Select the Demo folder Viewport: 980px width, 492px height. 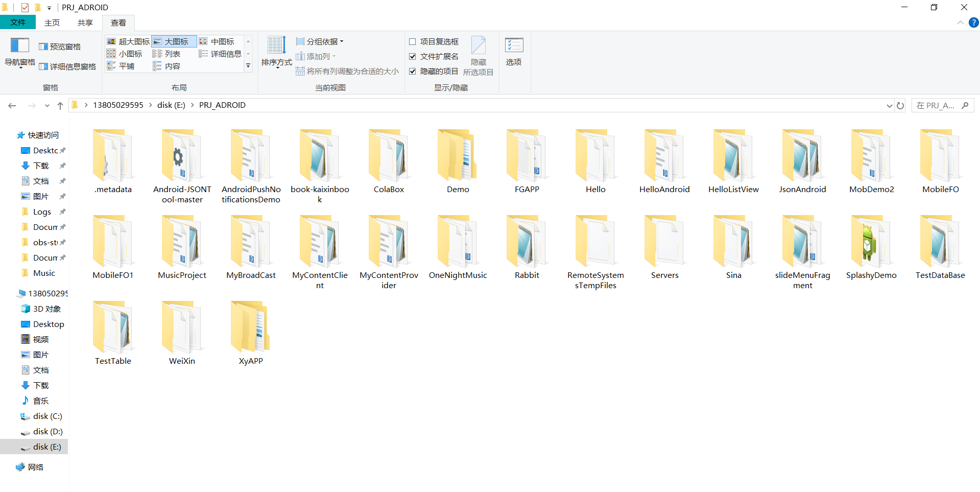coord(458,161)
